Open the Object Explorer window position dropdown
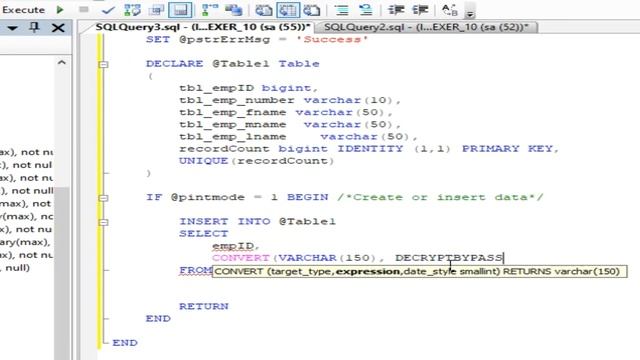The height and width of the screenshot is (360, 640). tap(12, 28)
